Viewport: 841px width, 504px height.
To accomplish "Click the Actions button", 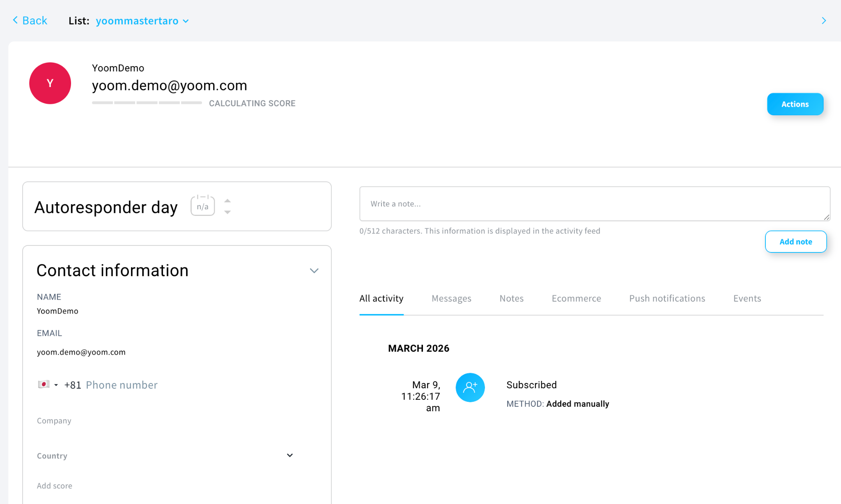I will pyautogui.click(x=795, y=104).
